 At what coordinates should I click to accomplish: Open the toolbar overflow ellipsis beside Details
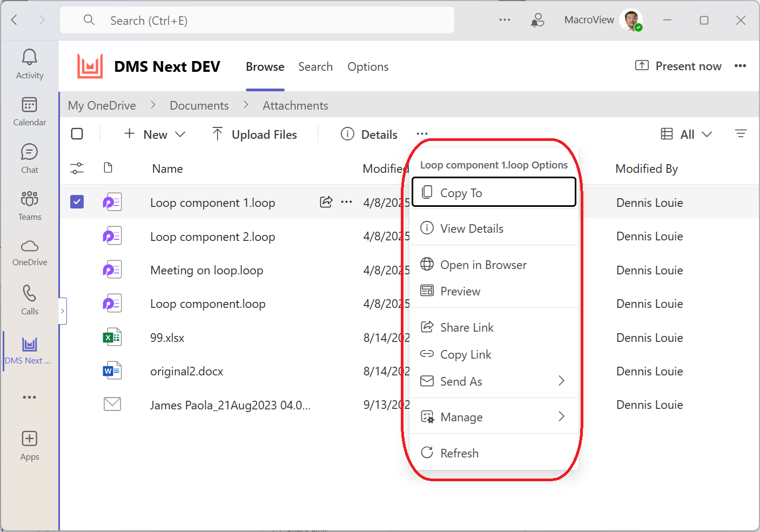[422, 134]
